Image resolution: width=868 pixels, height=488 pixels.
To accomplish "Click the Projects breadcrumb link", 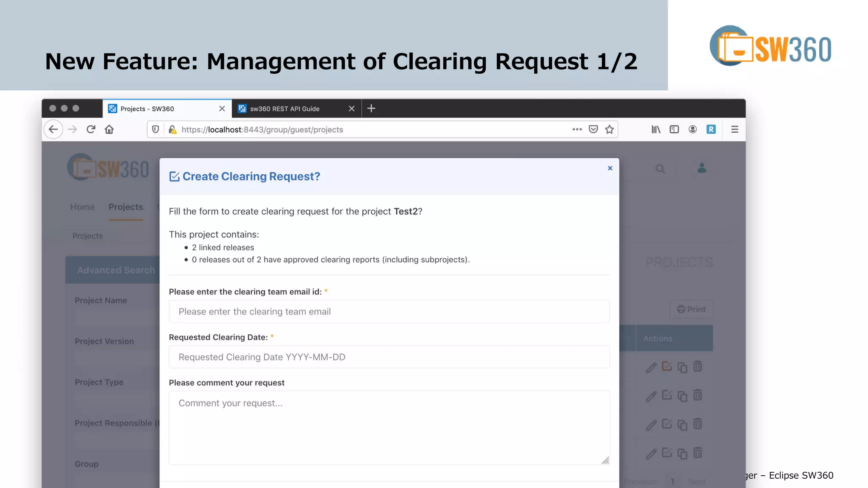I will [x=87, y=236].
